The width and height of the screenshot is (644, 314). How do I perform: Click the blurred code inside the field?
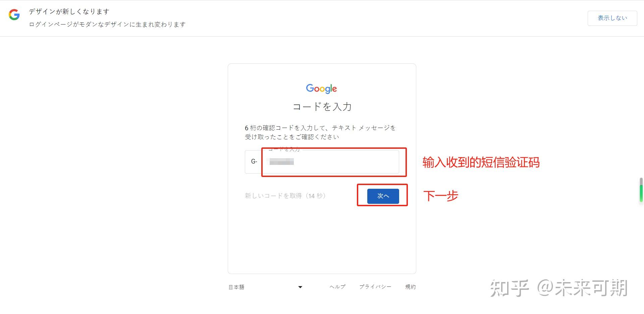pyautogui.click(x=282, y=162)
